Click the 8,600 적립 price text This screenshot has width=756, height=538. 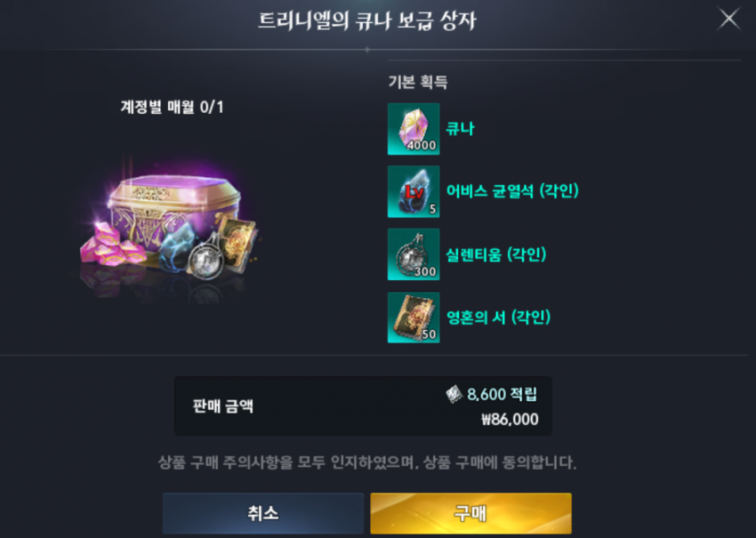(502, 394)
